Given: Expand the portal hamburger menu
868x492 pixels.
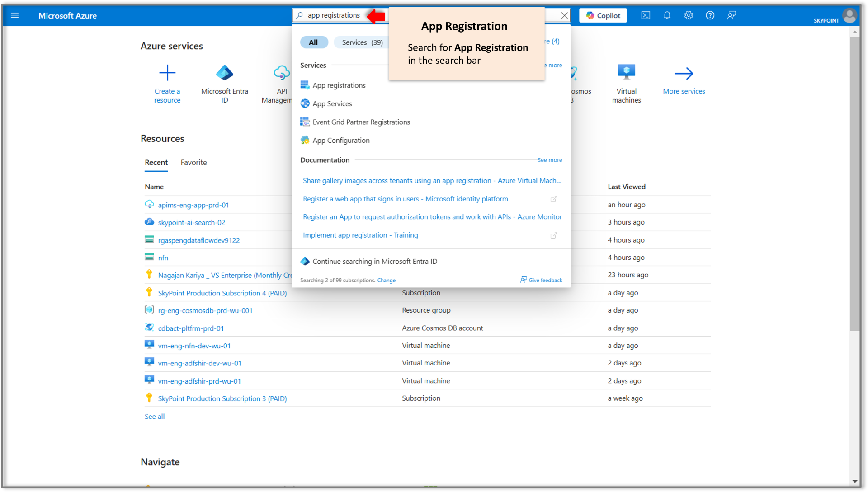Looking at the screenshot, I should click(15, 15).
